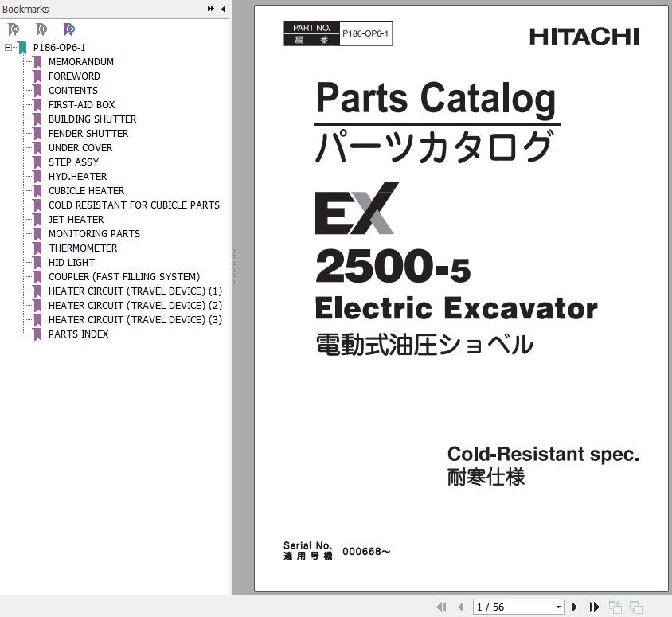Jump to the last page
Screen dimensions: 672x617
coord(595,607)
